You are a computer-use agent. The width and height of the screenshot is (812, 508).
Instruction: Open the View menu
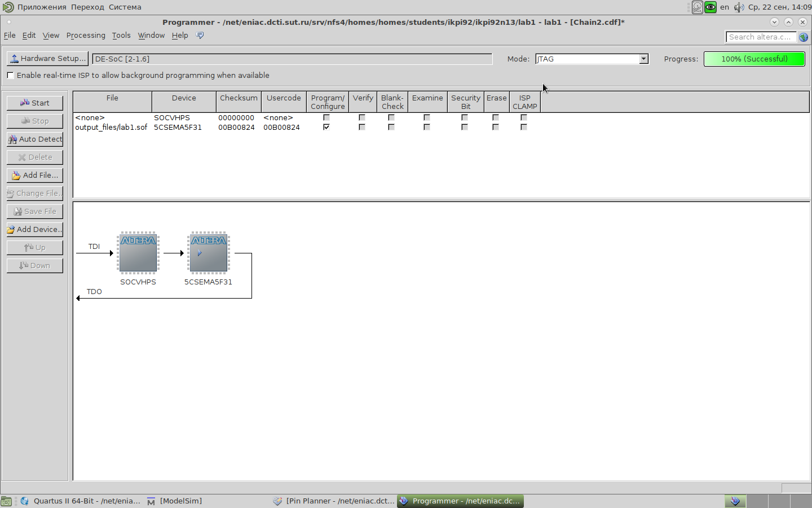[x=51, y=35]
